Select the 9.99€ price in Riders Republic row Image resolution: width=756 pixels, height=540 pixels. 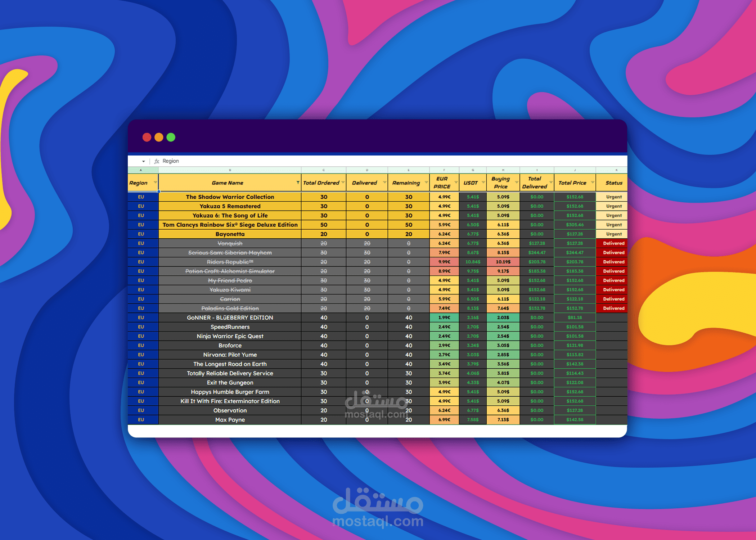click(444, 262)
